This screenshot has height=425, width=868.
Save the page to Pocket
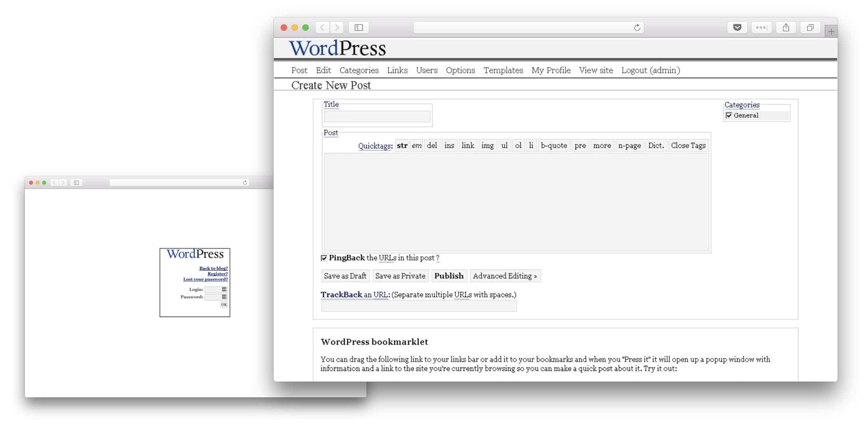point(736,27)
